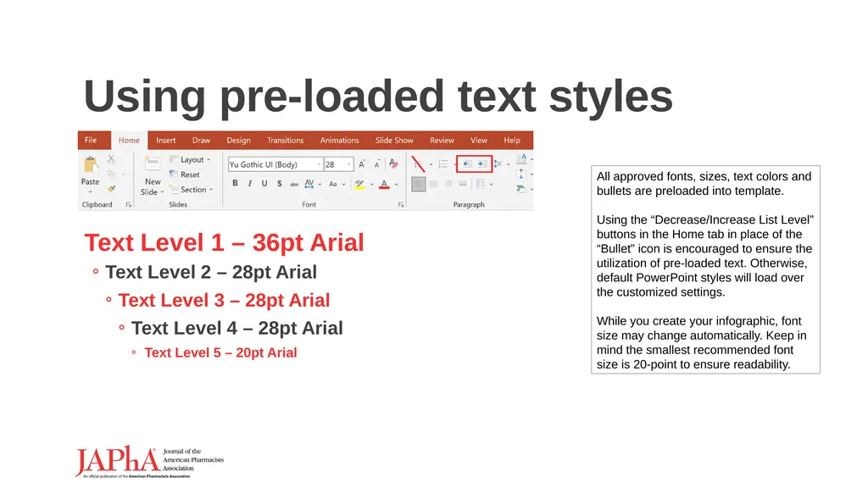Open the font size 28 dropdown
The image size is (868, 488).
pyautogui.click(x=349, y=164)
